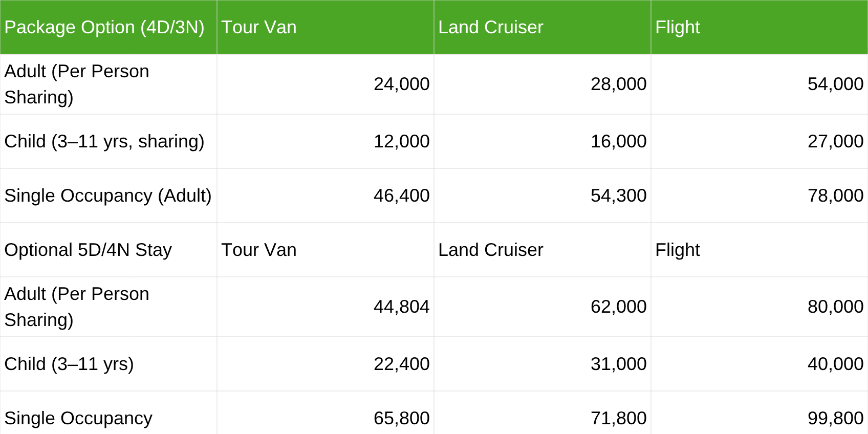Click the "Child (3–11 yrs, sharing)" row label
868x434 pixels.
pos(104,141)
